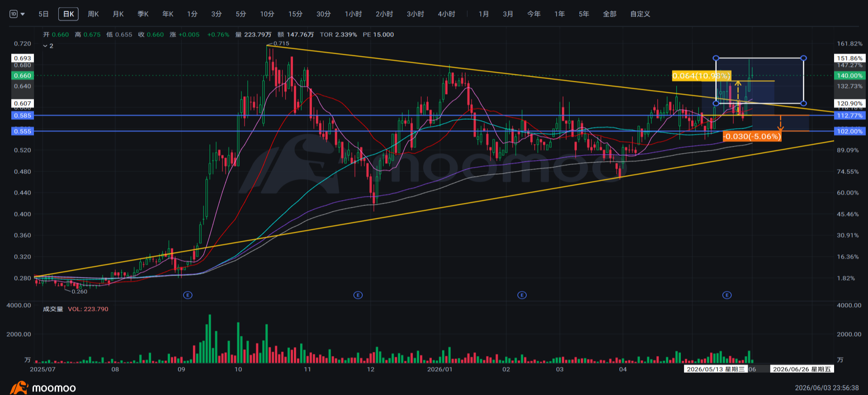Switch to the 周K weekly chart tab
This screenshot has width=868, height=395.
[x=93, y=14]
